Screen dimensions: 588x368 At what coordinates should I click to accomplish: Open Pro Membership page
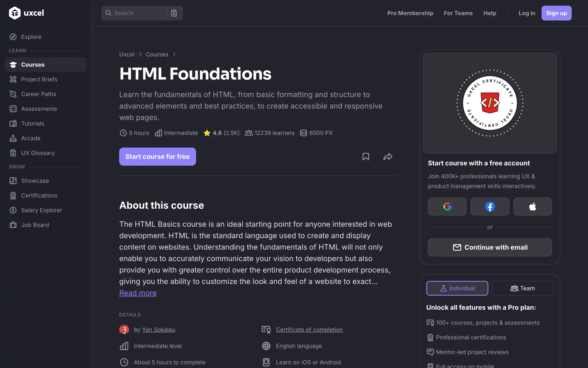pos(410,13)
